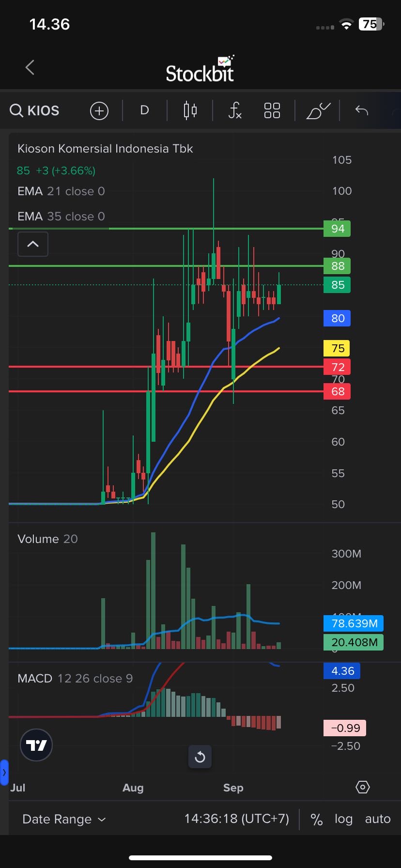Tap the Wi-Fi icon in the status bar
The image size is (401, 868).
346,25
